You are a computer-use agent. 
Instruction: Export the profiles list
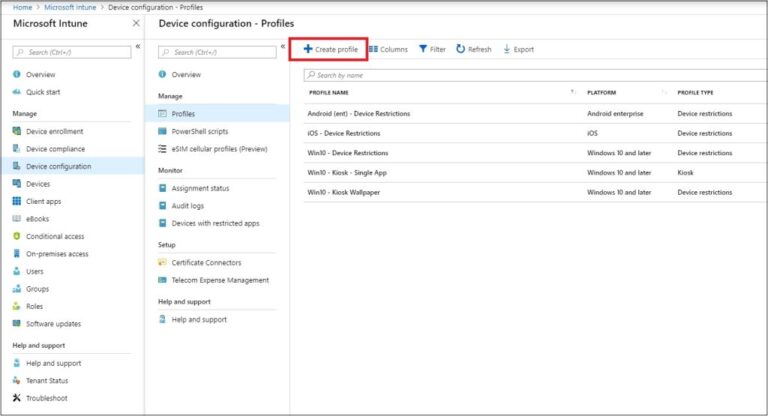point(518,49)
